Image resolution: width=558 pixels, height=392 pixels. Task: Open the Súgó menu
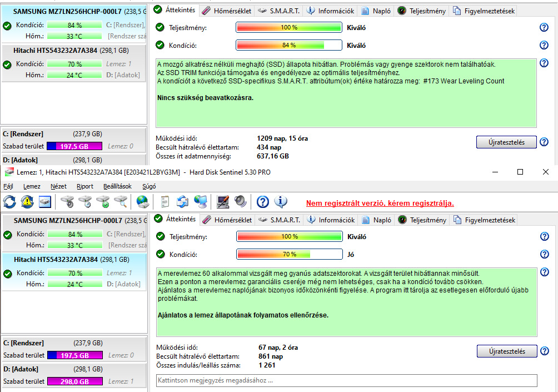click(149, 186)
